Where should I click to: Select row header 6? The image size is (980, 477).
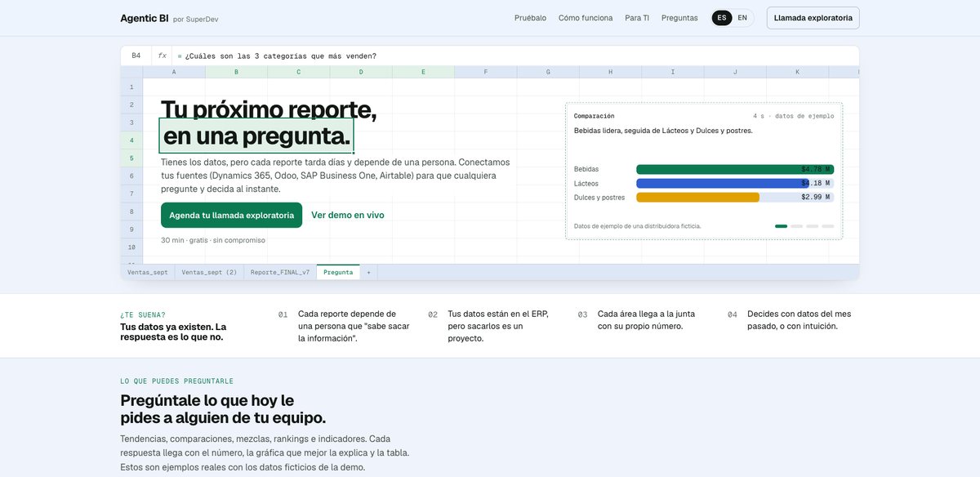tap(131, 176)
